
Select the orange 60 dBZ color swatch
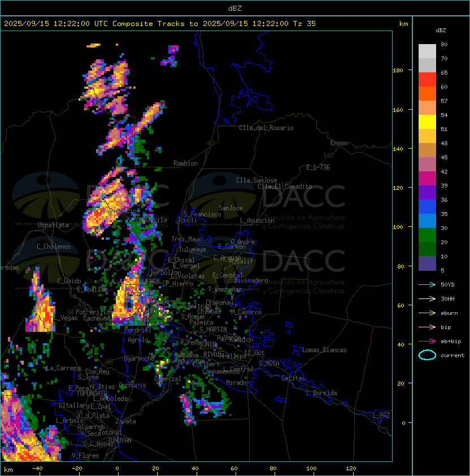tap(427, 93)
